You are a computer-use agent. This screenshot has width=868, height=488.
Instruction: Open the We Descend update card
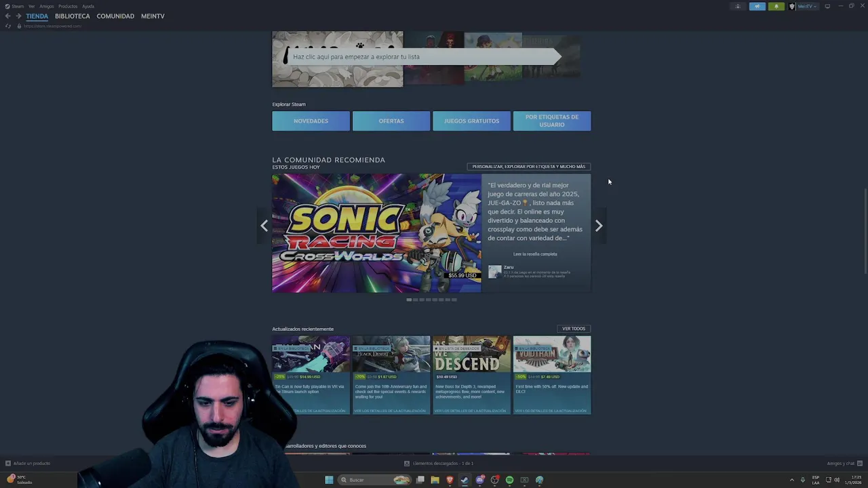coord(471,375)
